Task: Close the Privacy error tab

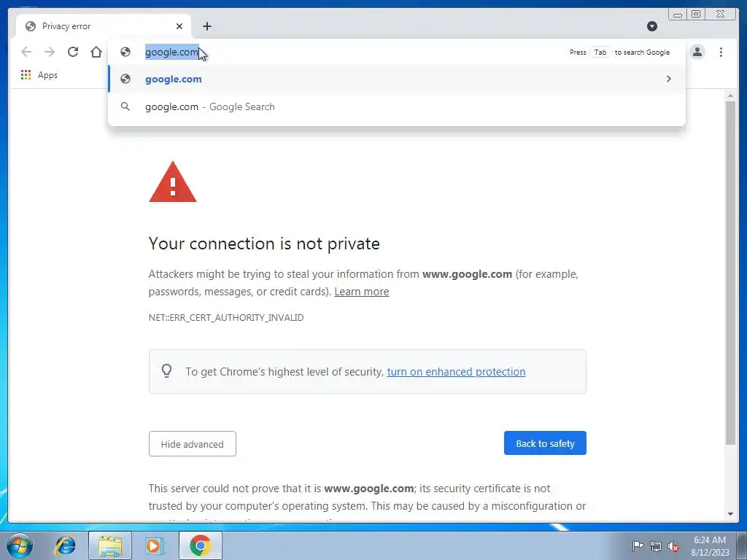Action: coord(179,26)
